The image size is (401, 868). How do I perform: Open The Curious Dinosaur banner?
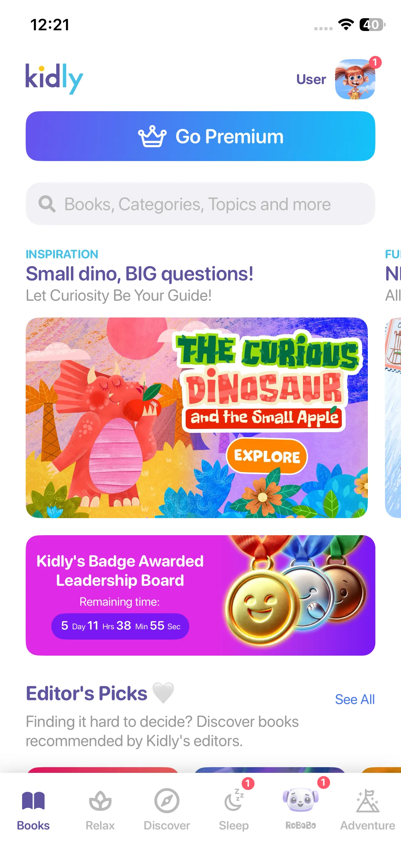pos(197,418)
